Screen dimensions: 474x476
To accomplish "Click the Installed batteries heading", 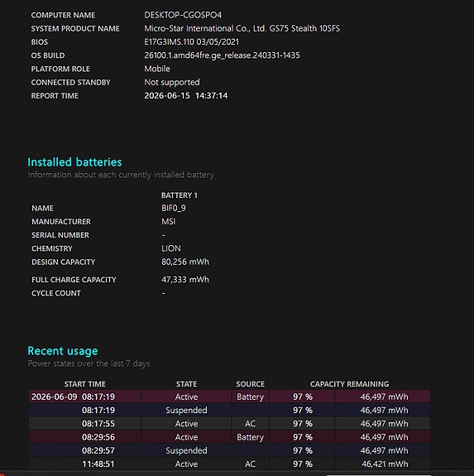I will [74, 162].
